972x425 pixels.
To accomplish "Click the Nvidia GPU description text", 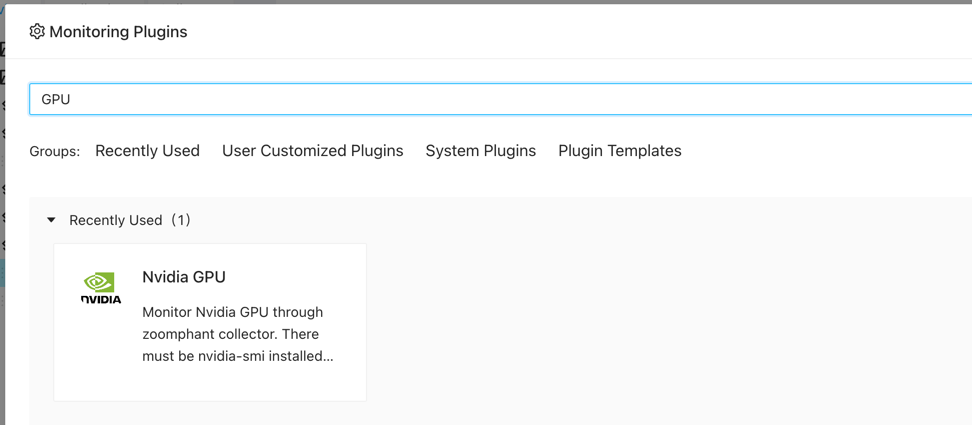I will (x=238, y=334).
